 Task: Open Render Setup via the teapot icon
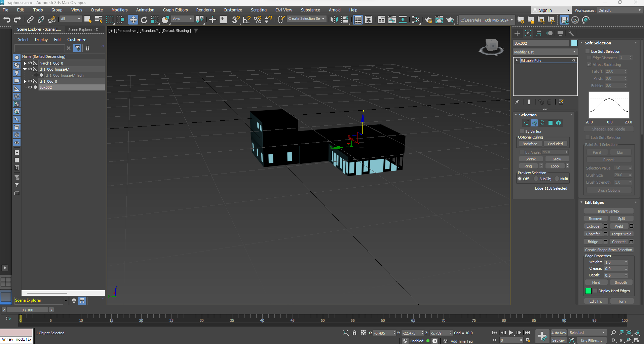click(429, 20)
